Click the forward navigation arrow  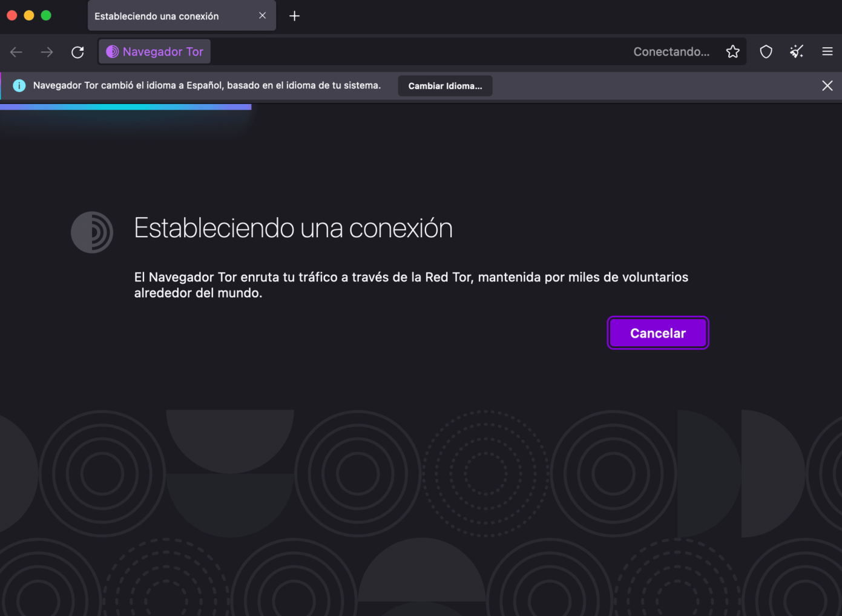click(47, 52)
